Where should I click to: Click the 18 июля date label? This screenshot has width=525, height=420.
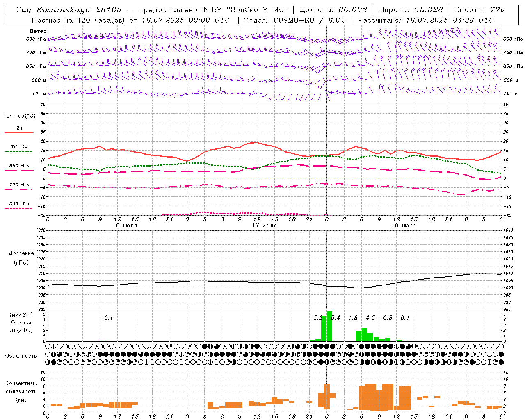click(x=404, y=226)
